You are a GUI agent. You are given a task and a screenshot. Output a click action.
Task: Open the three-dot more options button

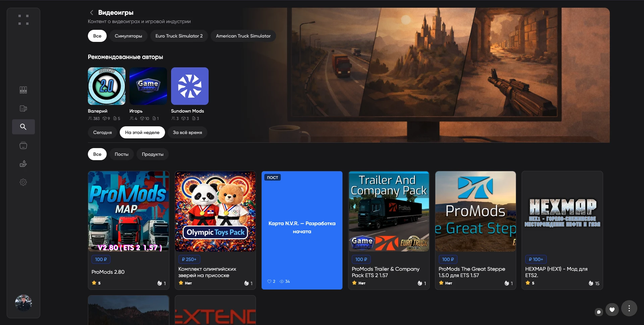click(x=629, y=308)
